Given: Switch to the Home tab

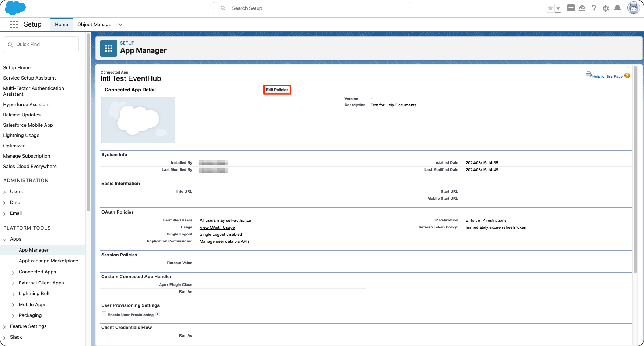Looking at the screenshot, I should [62, 24].
